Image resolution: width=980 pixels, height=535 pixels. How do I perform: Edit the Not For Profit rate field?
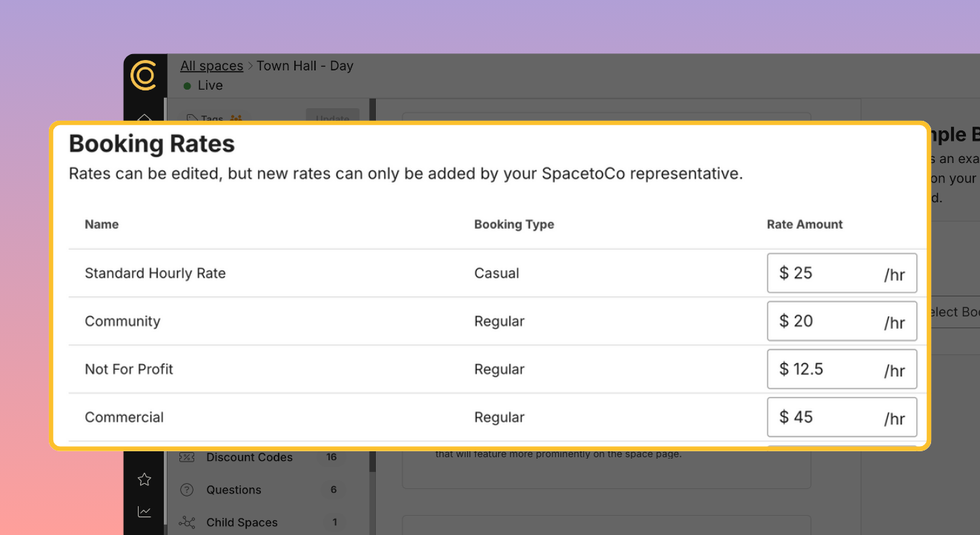pos(842,369)
